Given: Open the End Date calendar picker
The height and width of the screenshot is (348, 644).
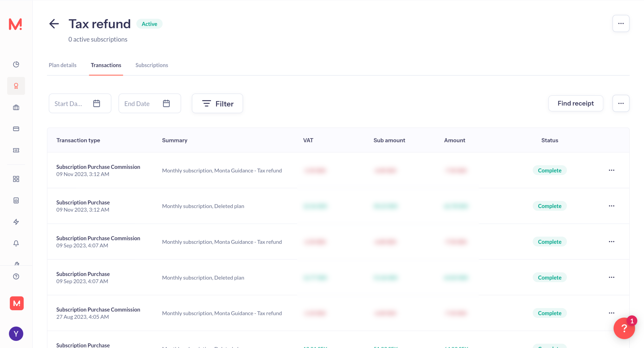Looking at the screenshot, I should 166,103.
